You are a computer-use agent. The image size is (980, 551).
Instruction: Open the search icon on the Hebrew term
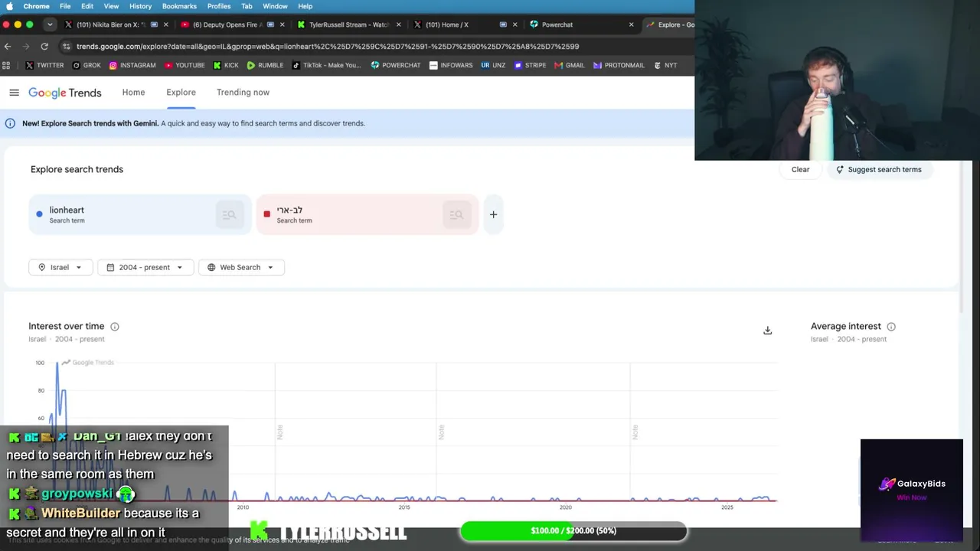coord(456,215)
